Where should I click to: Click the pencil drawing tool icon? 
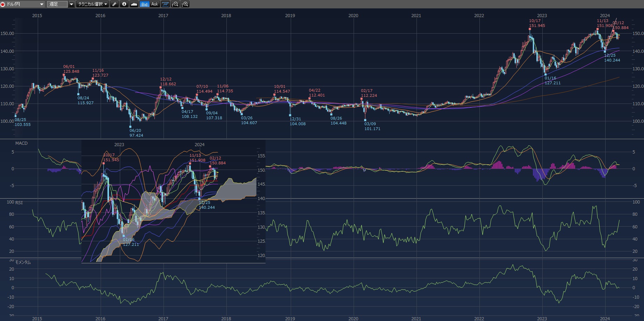114,4
